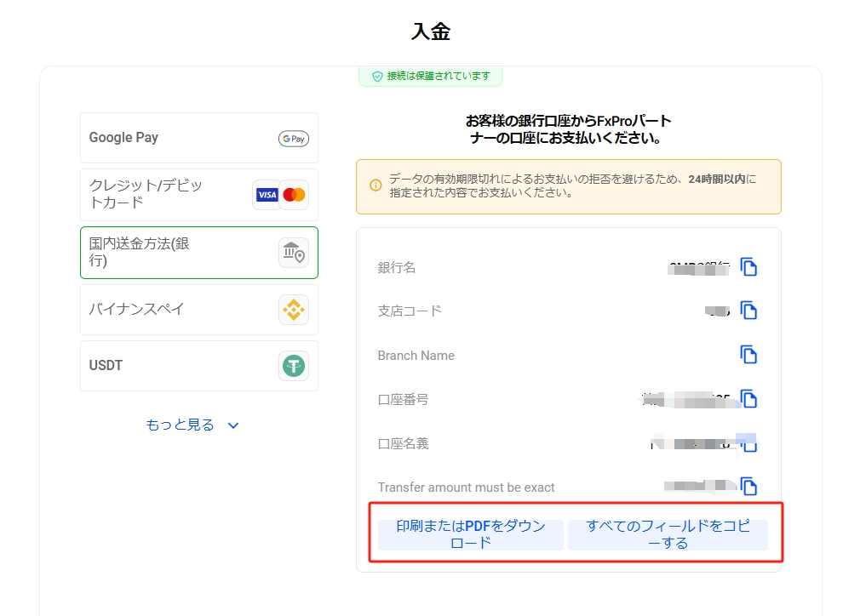This screenshot has height=616, width=843.
Task: Copy the 銀行名 bank name value
Action: (748, 267)
